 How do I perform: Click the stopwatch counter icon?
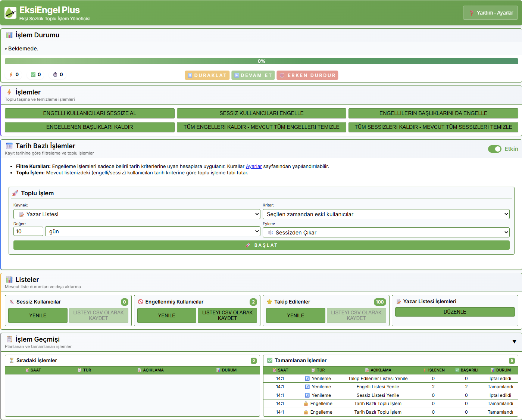tap(55, 75)
